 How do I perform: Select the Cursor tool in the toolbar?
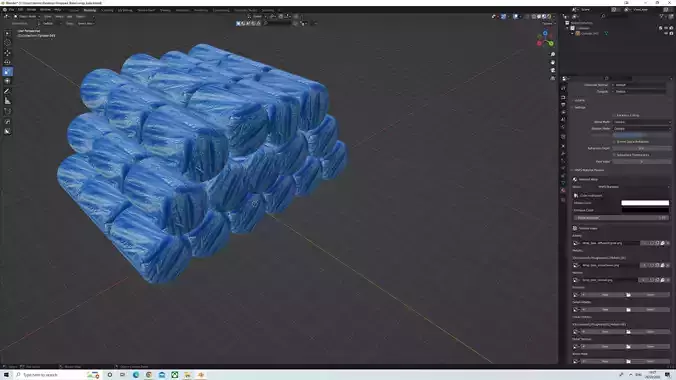7,43
